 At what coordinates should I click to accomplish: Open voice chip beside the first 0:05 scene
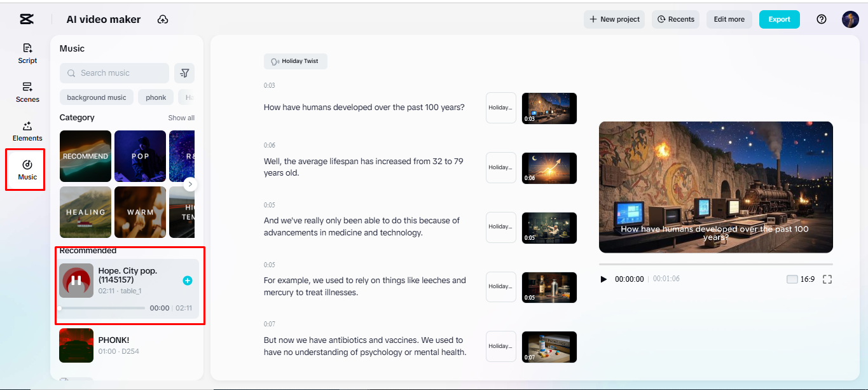point(501,227)
